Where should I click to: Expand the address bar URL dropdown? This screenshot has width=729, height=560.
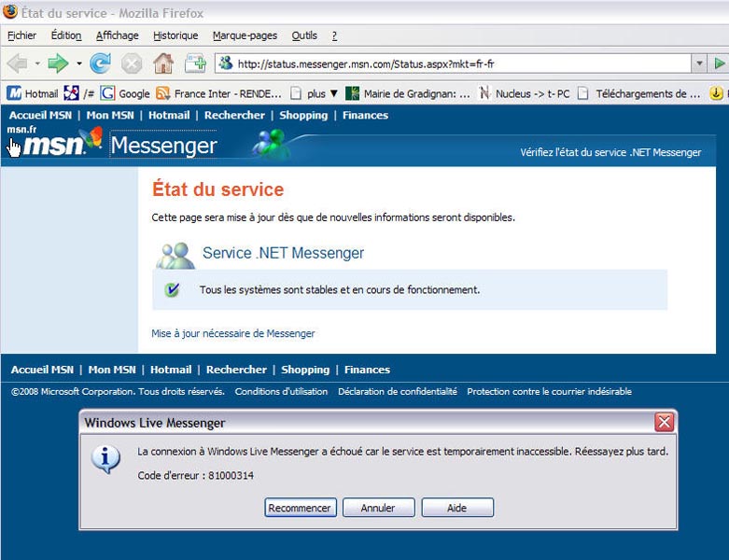(x=699, y=63)
